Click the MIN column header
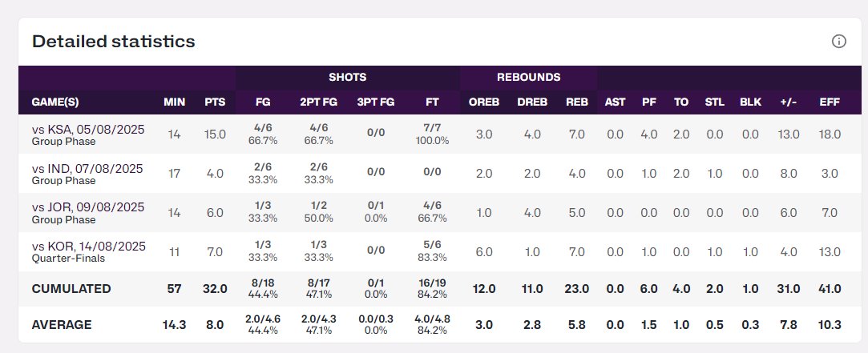 175,102
